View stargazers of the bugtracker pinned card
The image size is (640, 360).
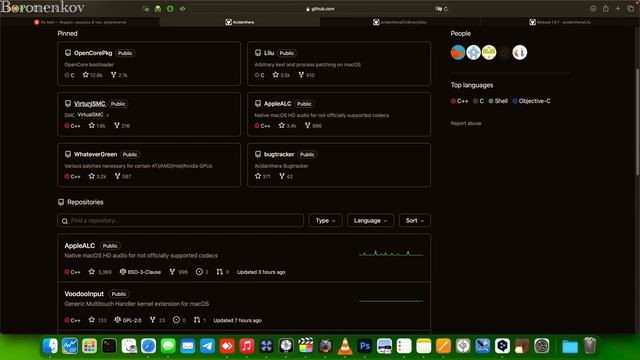(x=262, y=176)
